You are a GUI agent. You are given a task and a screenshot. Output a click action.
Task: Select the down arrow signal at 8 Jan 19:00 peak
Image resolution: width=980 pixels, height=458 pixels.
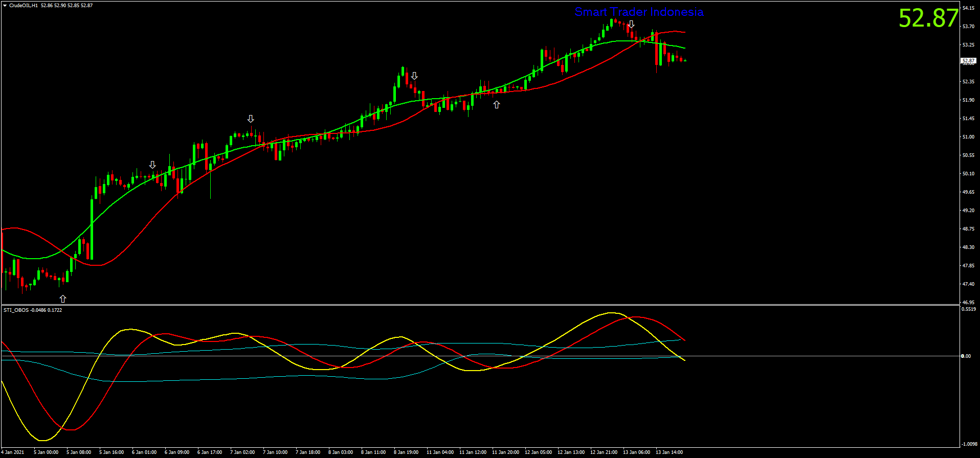[414, 76]
